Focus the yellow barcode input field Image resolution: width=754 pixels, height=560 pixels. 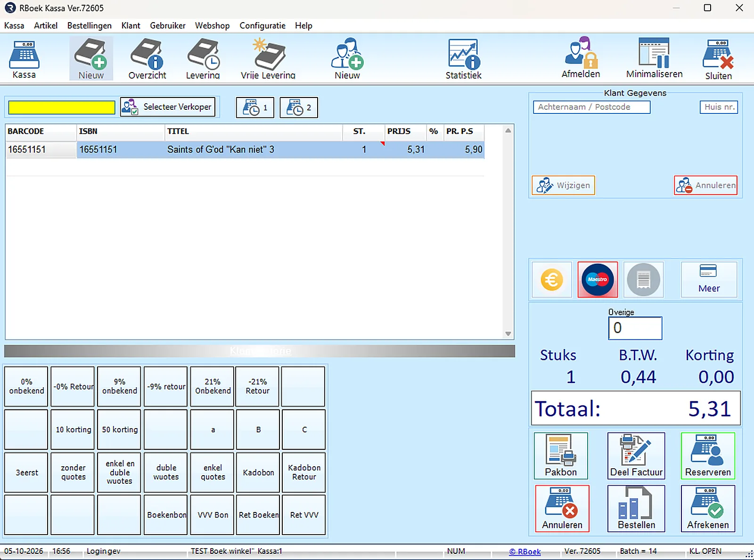tap(62, 107)
